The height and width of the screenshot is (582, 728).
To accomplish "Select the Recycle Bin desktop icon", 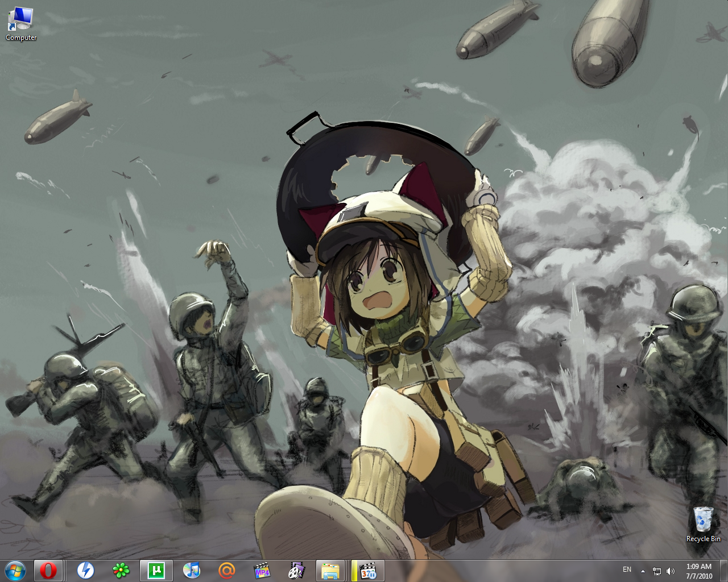I will [x=704, y=524].
